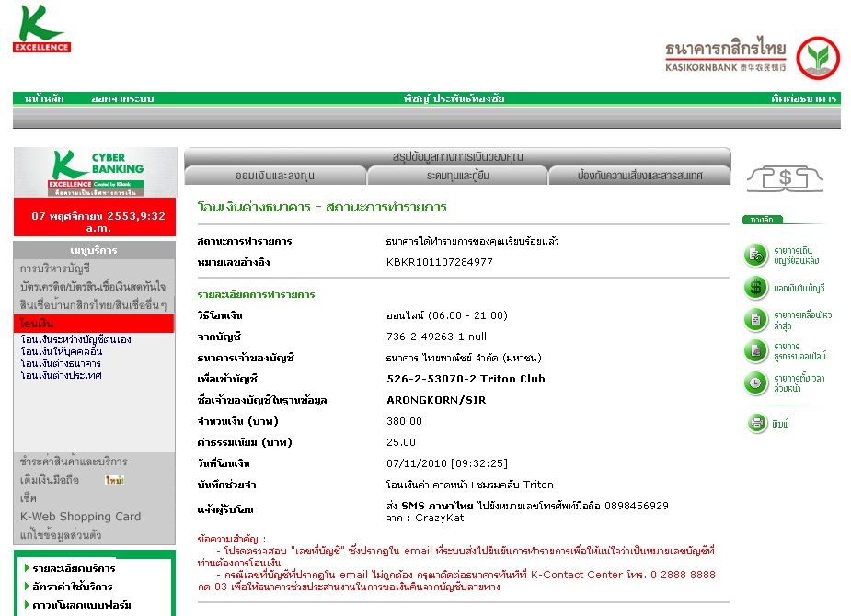Viewport: 851px width, 616px height.
Task: Open the อัตราค่าใช้บริการ link
Action: [72, 587]
